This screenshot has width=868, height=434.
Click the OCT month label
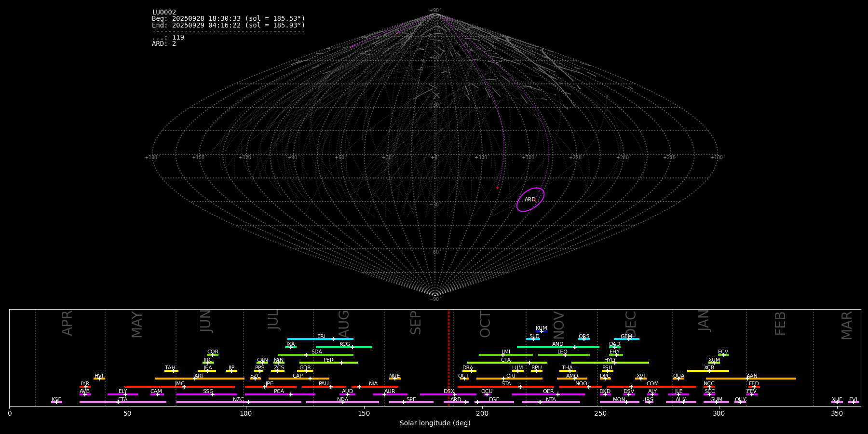point(485,324)
